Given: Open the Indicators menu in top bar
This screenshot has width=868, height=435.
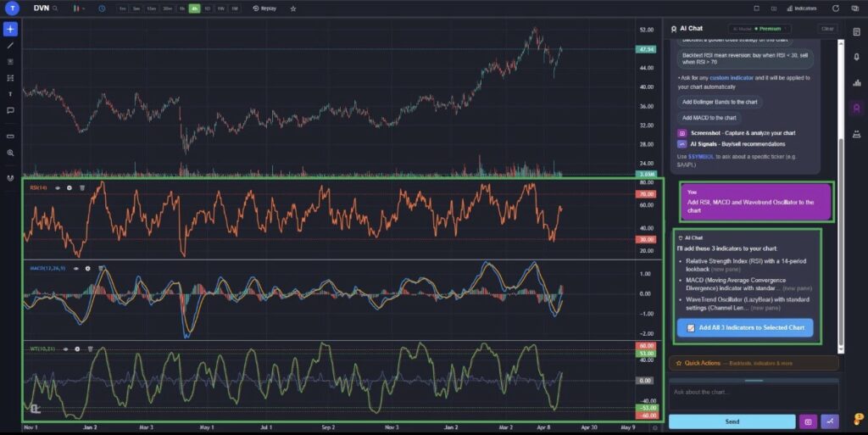Looking at the screenshot, I should point(802,8).
